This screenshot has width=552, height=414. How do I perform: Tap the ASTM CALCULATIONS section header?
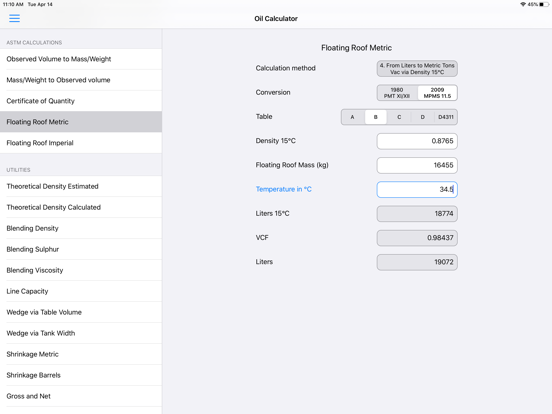tap(34, 43)
